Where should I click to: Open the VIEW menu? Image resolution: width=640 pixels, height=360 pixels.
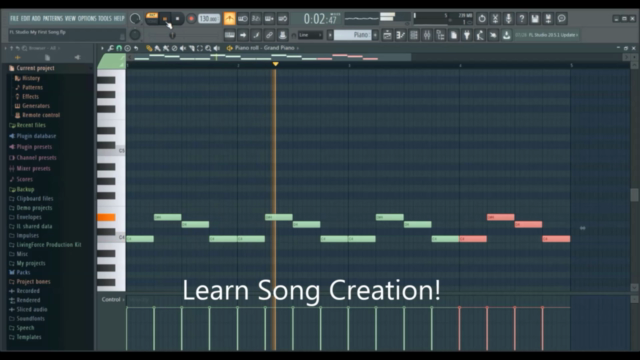tap(71, 18)
